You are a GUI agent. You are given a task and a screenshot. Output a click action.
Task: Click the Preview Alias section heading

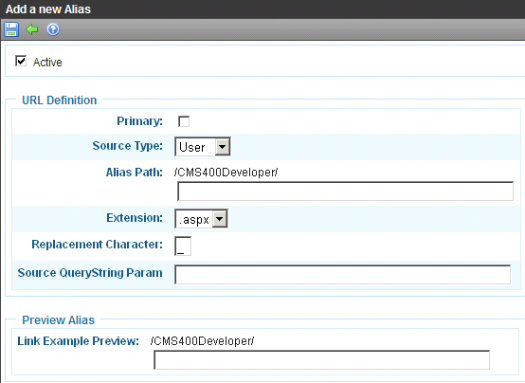click(58, 320)
